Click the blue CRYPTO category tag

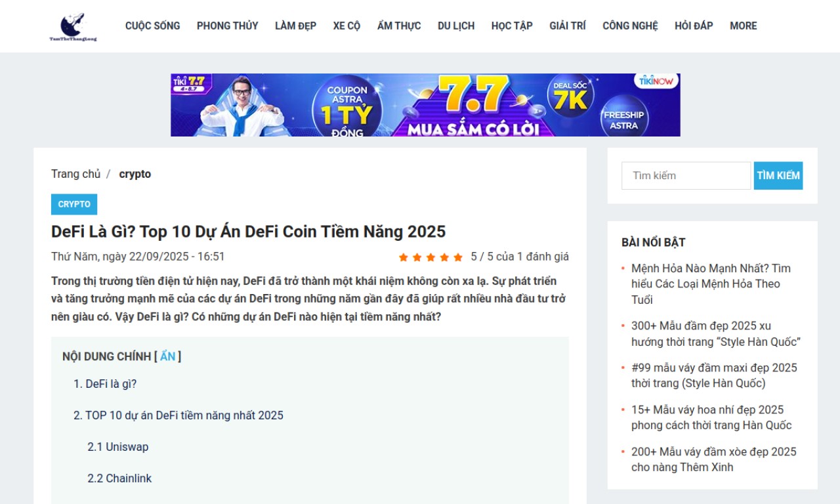pyautogui.click(x=74, y=204)
